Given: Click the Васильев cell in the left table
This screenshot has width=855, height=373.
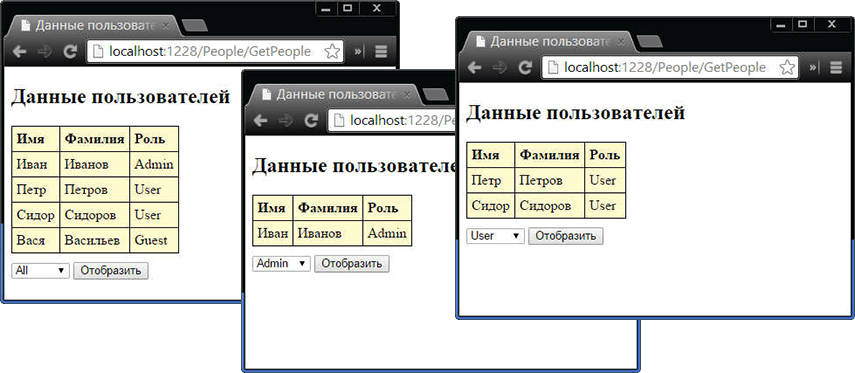Looking at the screenshot, I should click(94, 240).
